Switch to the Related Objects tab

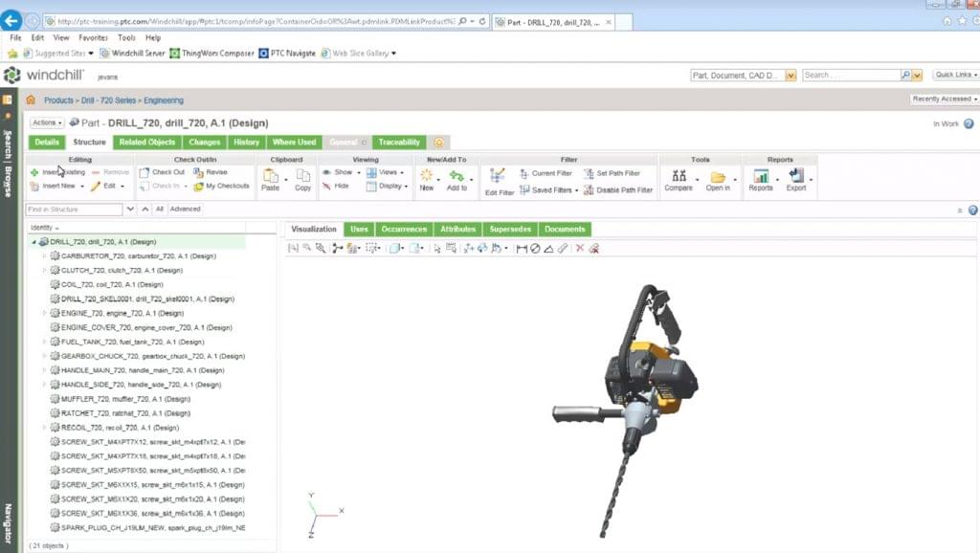coord(147,143)
